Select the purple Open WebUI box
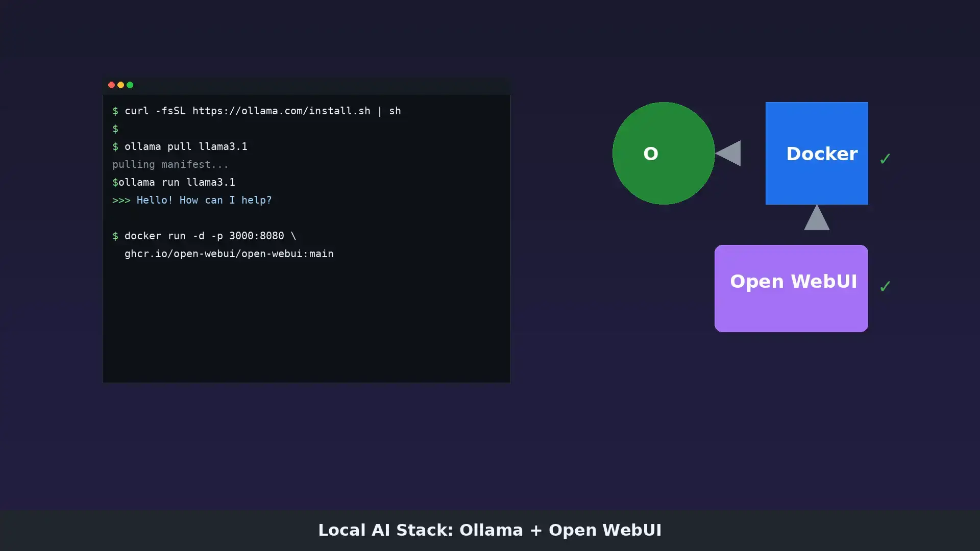The height and width of the screenshot is (551, 980). coord(791,288)
